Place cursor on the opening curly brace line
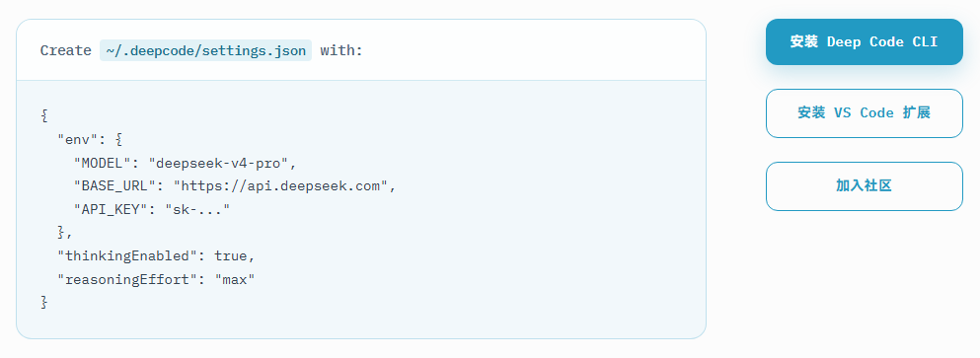Image resolution: width=980 pixels, height=358 pixels. (x=44, y=115)
